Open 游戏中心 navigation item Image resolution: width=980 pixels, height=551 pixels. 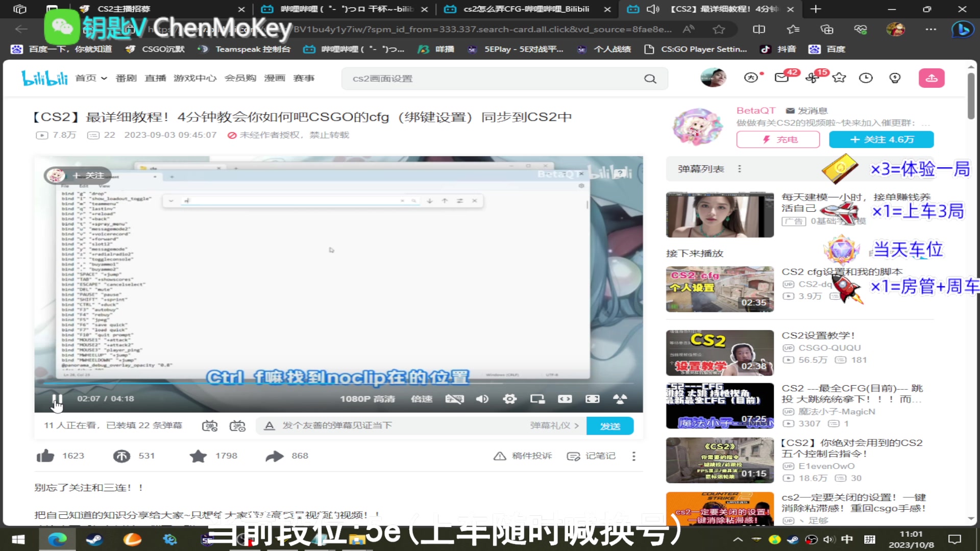(x=195, y=78)
